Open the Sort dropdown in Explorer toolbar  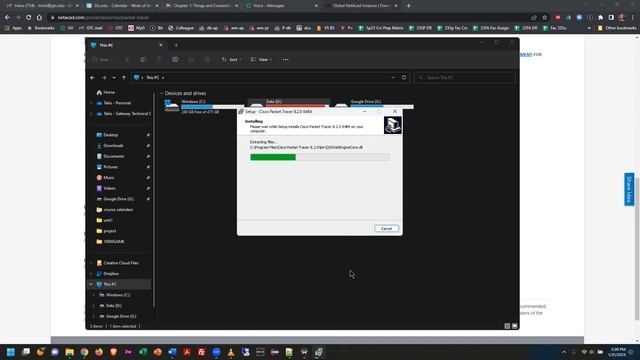coord(231,60)
